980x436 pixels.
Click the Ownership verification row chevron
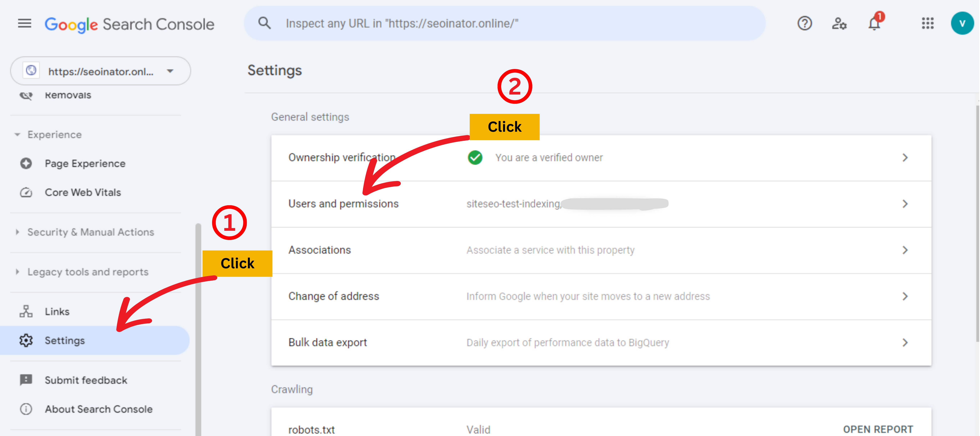(x=905, y=157)
